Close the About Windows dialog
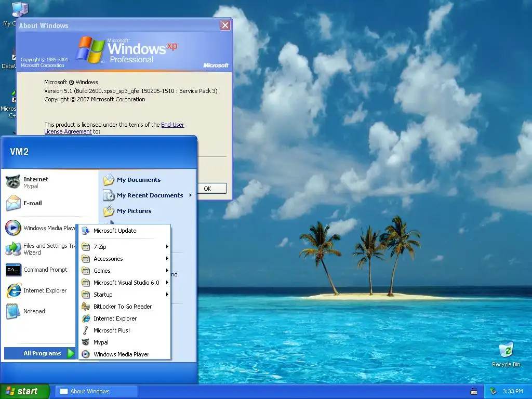Viewport: 532px width, 399px height. [225, 25]
